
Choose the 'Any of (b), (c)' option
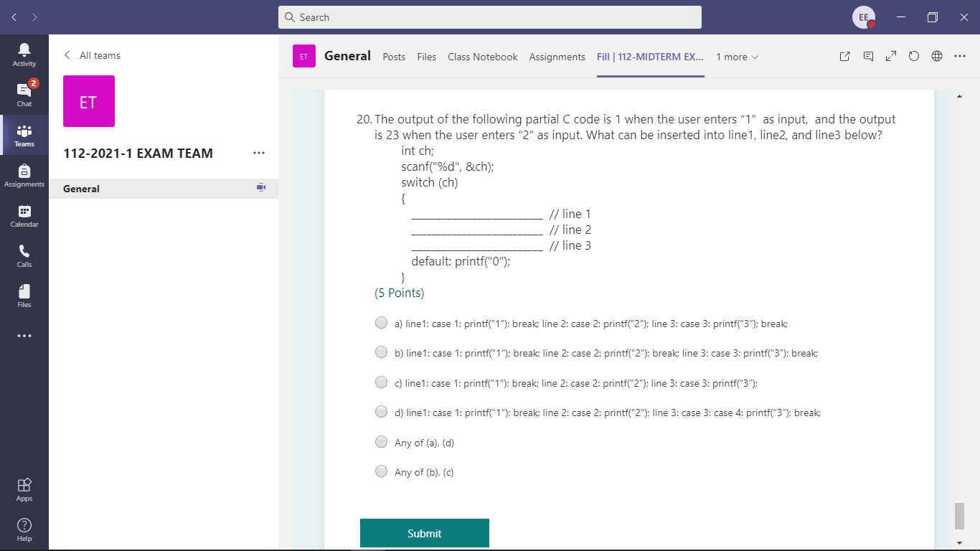381,471
